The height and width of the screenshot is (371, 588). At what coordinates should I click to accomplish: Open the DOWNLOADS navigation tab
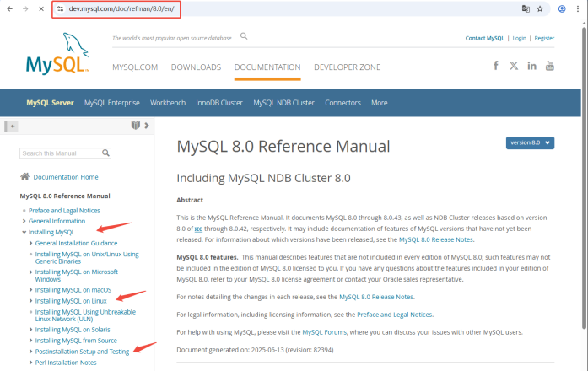pyautogui.click(x=196, y=67)
